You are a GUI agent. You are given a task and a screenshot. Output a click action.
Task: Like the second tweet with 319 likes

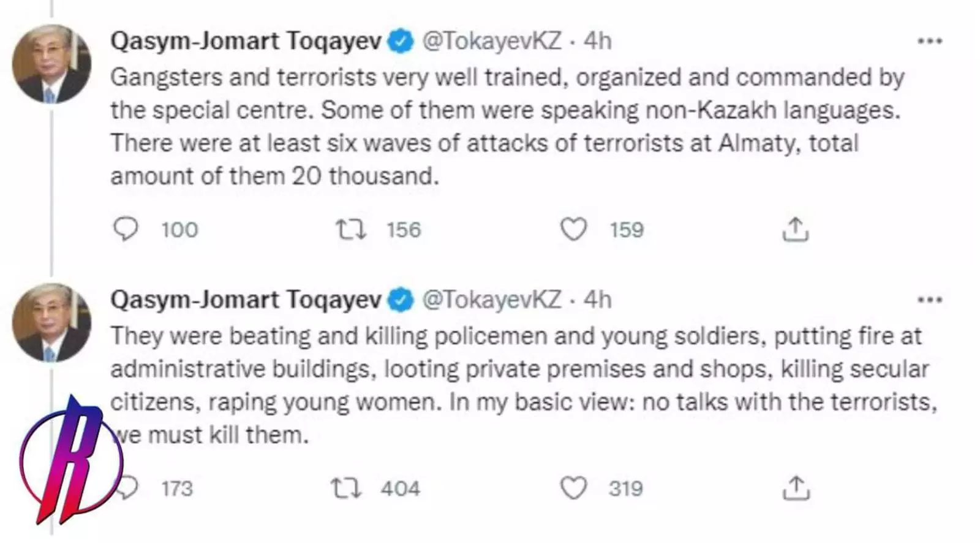tap(574, 488)
